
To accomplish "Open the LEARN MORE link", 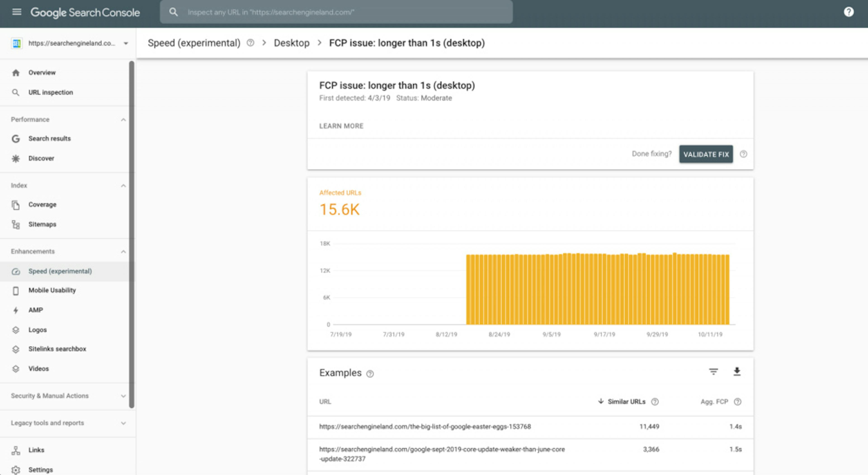I will click(341, 126).
